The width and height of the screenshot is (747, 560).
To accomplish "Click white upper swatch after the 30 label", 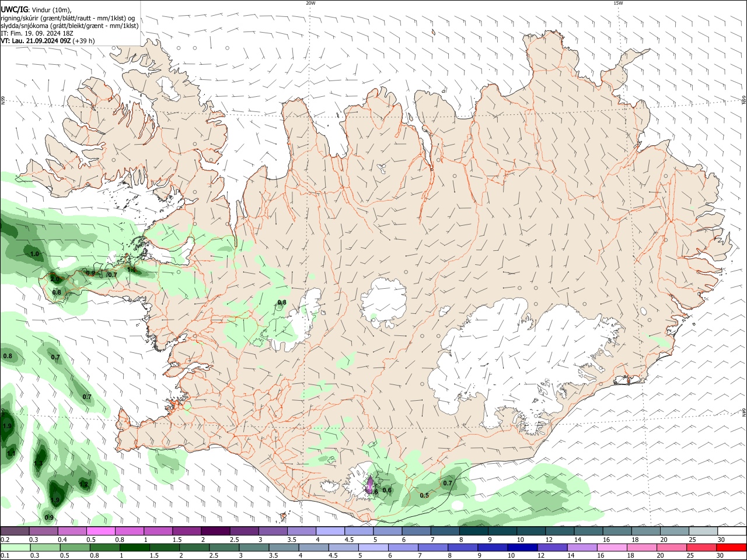I will [732, 531].
